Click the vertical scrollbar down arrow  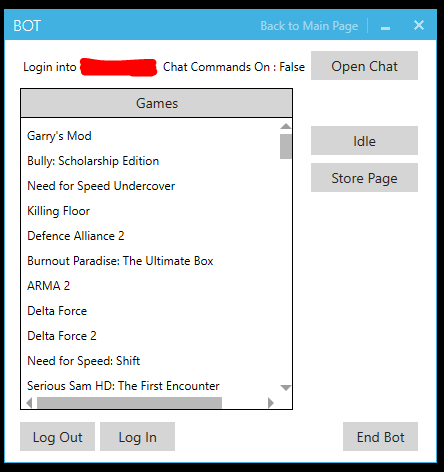pyautogui.click(x=286, y=388)
